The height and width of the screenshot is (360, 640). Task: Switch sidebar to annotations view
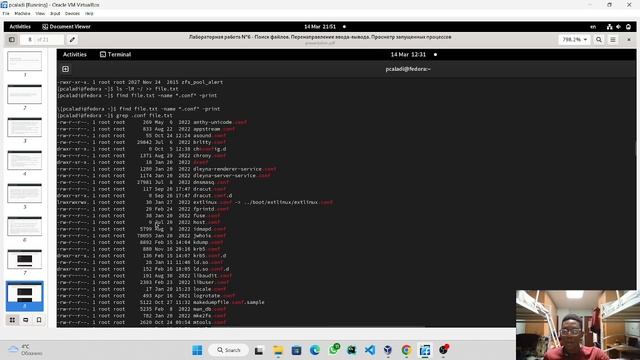pyautogui.click(x=26, y=320)
